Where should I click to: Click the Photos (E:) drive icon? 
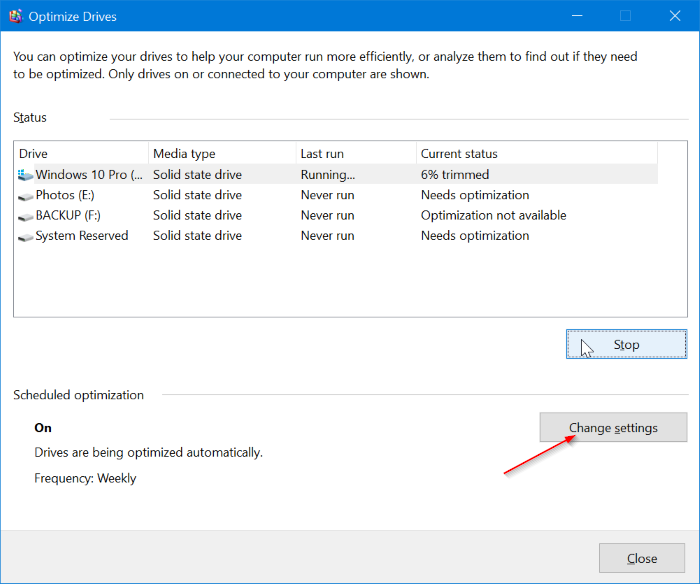click(x=25, y=195)
